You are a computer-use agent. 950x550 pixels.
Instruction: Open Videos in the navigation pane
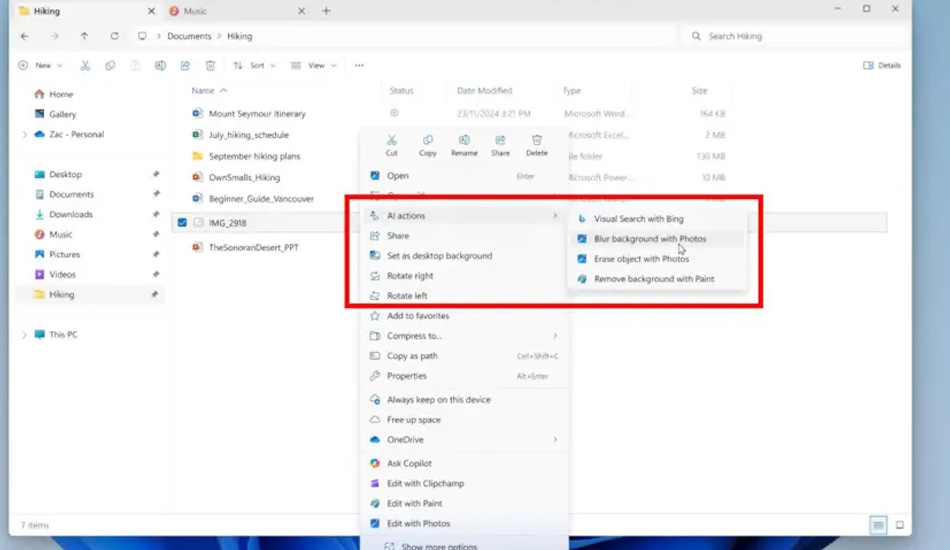(x=62, y=274)
